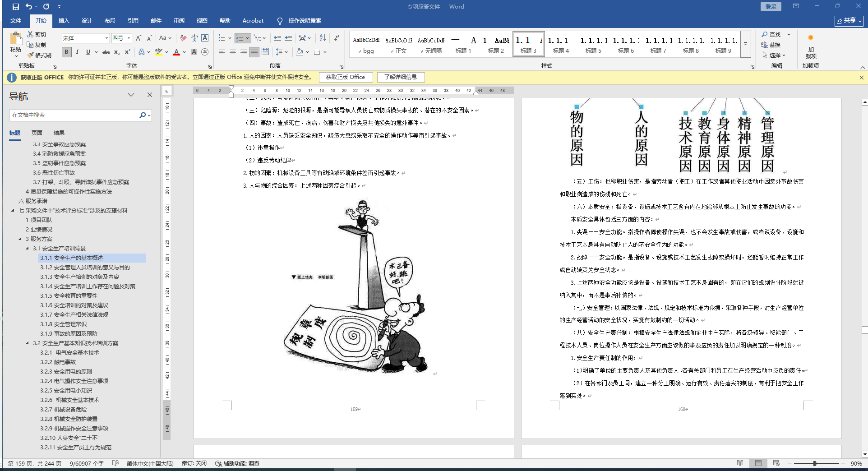Toggle justify alignment

[254, 52]
